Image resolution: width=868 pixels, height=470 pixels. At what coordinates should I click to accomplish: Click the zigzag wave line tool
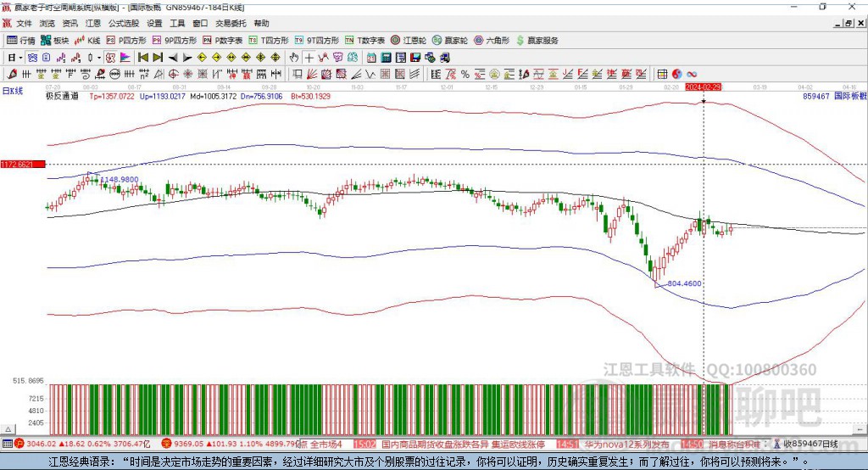370,74
